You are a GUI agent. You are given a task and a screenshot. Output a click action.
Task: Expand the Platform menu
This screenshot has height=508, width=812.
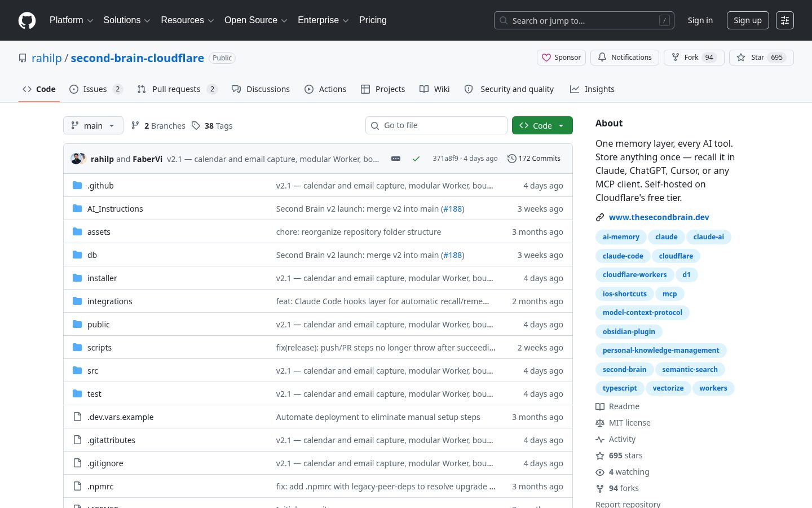tap(72, 20)
